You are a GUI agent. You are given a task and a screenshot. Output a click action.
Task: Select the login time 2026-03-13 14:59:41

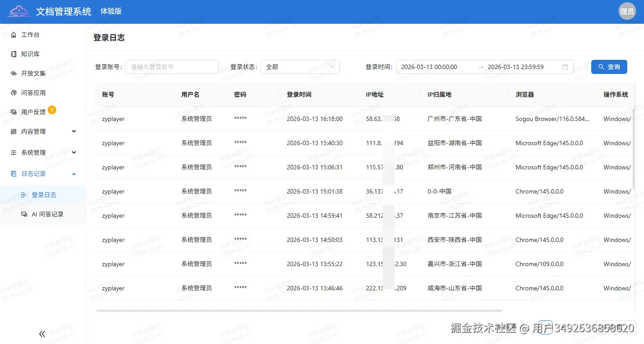(x=315, y=216)
